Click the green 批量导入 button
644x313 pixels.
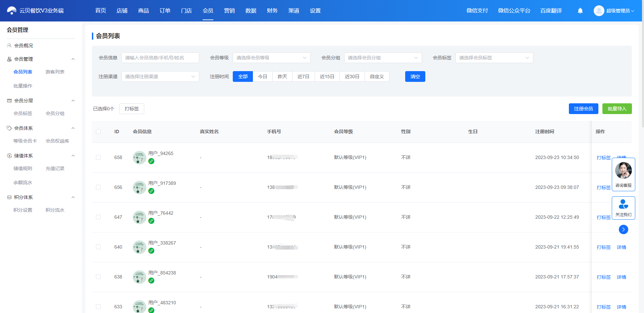tap(617, 109)
